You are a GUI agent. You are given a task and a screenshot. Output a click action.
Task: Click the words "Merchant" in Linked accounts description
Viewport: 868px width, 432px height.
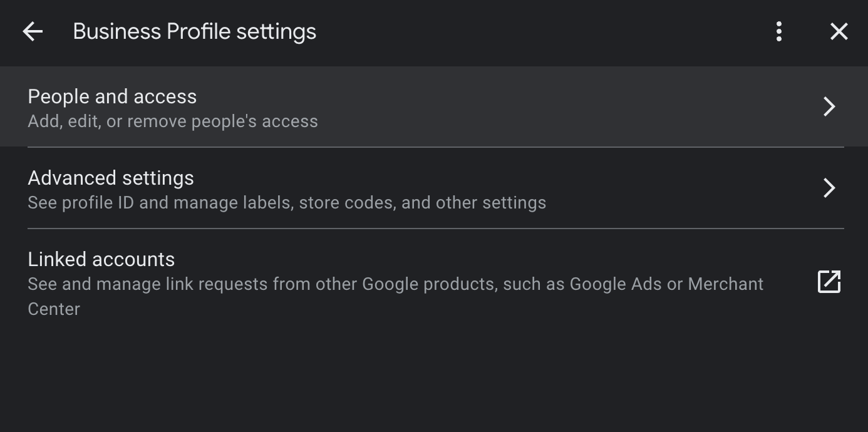(725, 284)
